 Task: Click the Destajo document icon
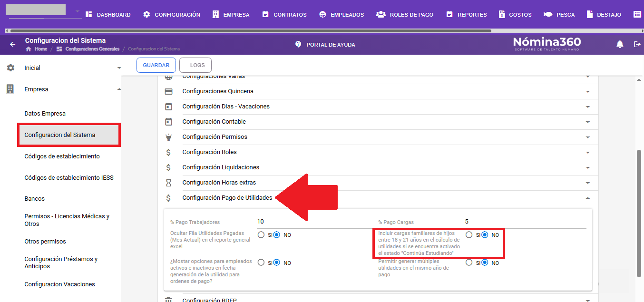590,14
